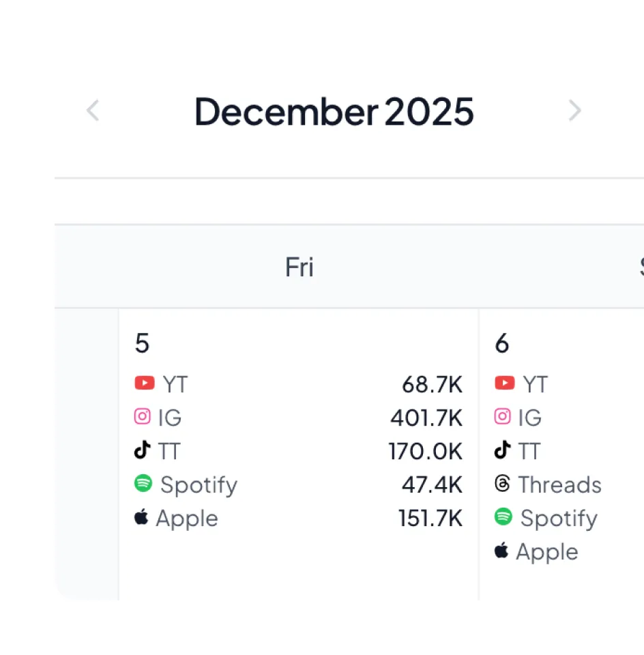Advance to next month via right chevron
Viewport: 644px width, 655px height.
575,111
